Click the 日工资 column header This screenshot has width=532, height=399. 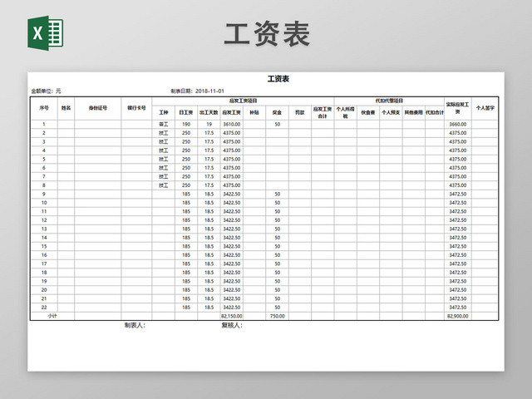click(x=186, y=112)
